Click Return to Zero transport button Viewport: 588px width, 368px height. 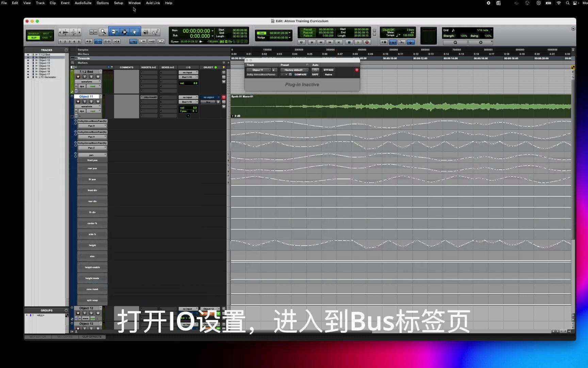312,42
